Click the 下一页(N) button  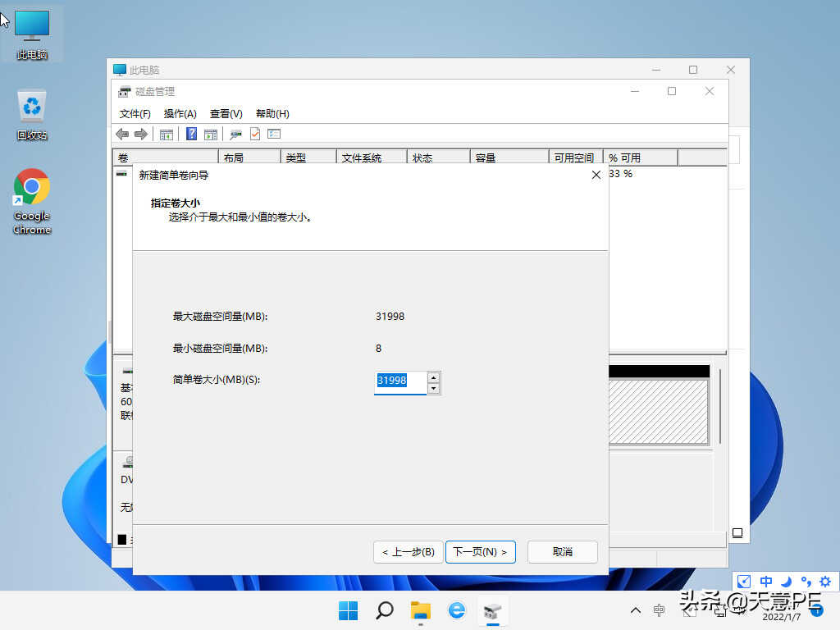click(x=480, y=552)
